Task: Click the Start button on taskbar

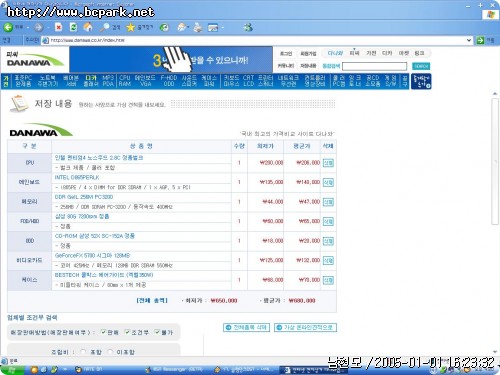Action: 12,370
